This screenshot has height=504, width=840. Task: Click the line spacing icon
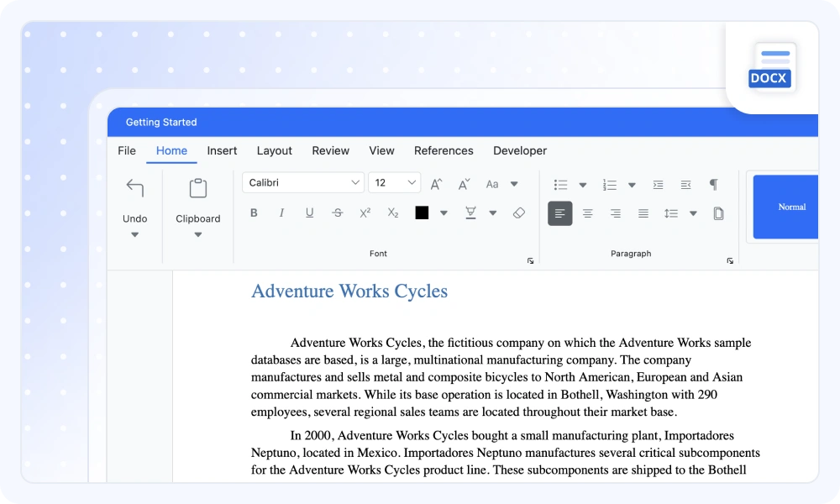click(x=670, y=213)
